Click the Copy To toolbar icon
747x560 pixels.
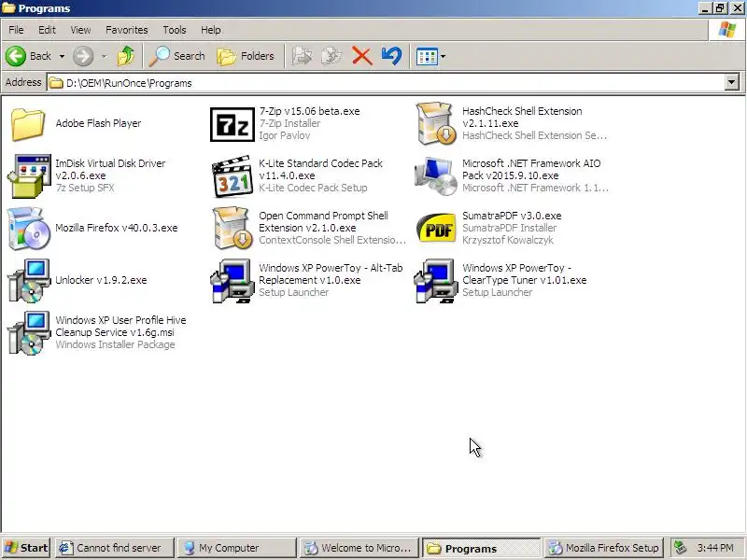click(331, 56)
